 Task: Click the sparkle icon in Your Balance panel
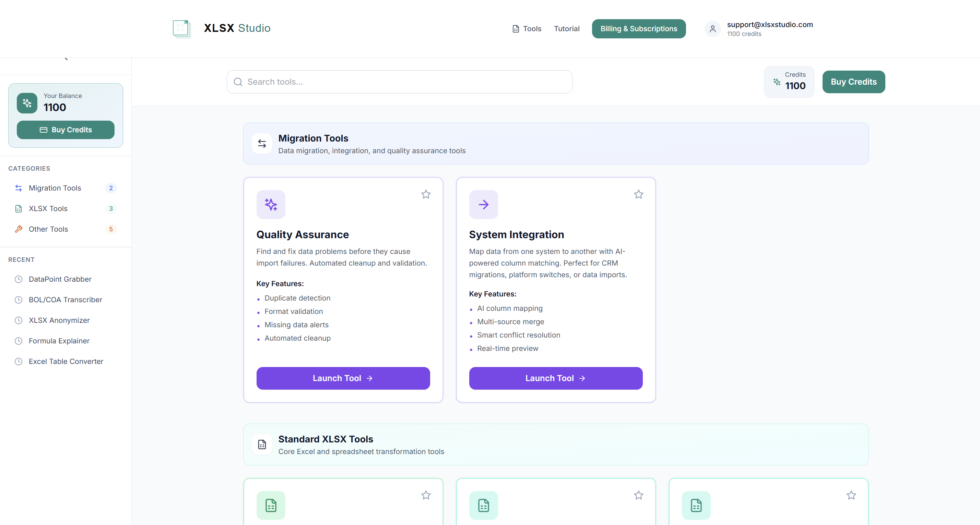27,103
